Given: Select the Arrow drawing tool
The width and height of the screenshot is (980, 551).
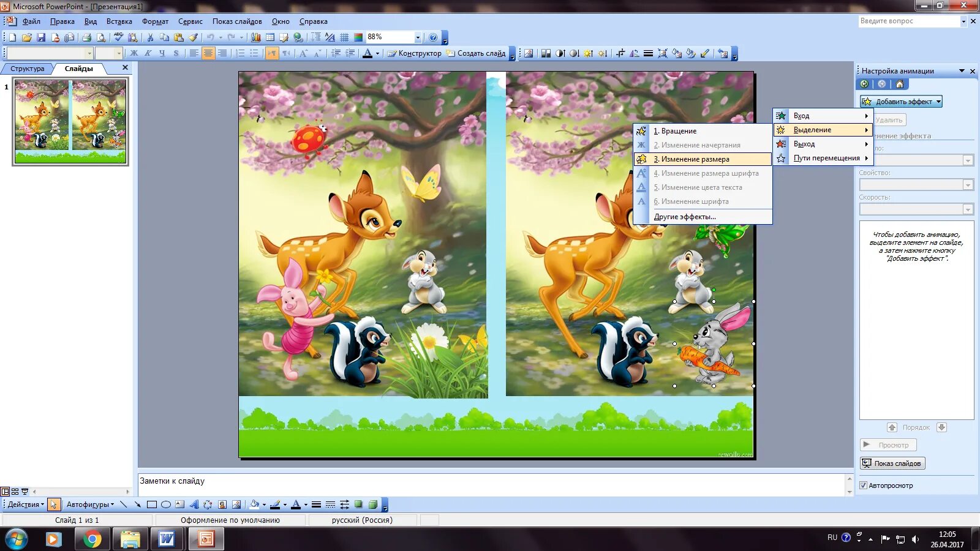Looking at the screenshot, I should coord(137,504).
